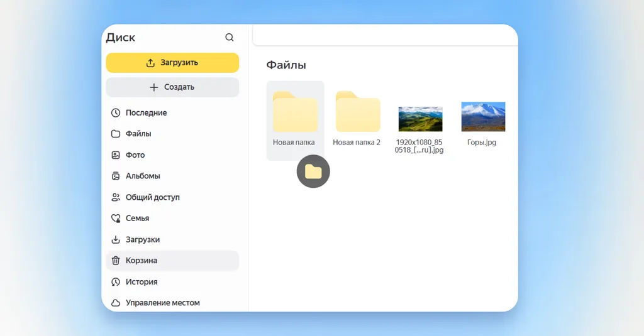This screenshot has width=644, height=336.
Task: Click the plus icon in Создать
Action: tap(154, 87)
